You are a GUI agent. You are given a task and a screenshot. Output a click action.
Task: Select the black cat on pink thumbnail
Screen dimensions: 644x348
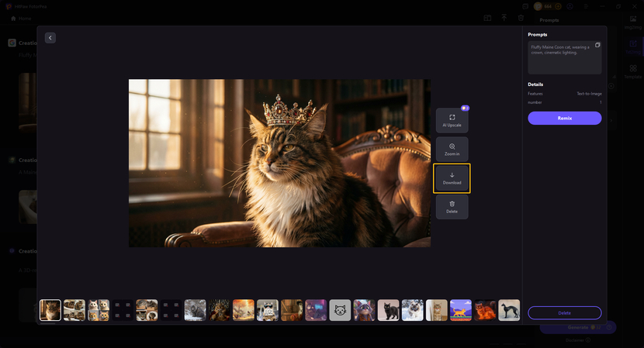click(x=388, y=310)
